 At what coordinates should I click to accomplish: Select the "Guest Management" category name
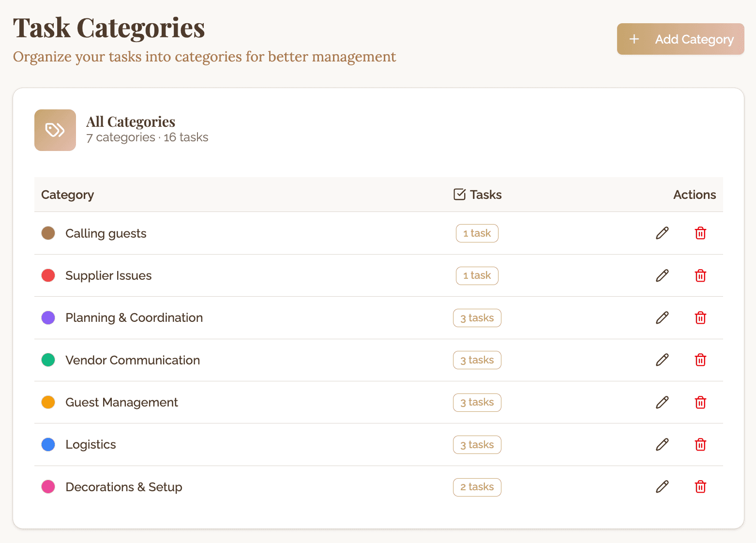pyautogui.click(x=121, y=403)
